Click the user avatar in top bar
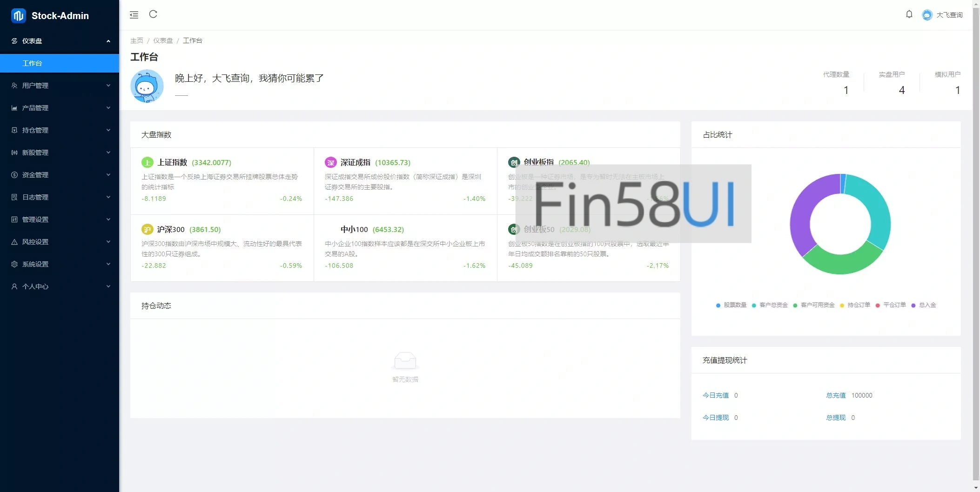The height and width of the screenshot is (492, 980). tap(927, 15)
